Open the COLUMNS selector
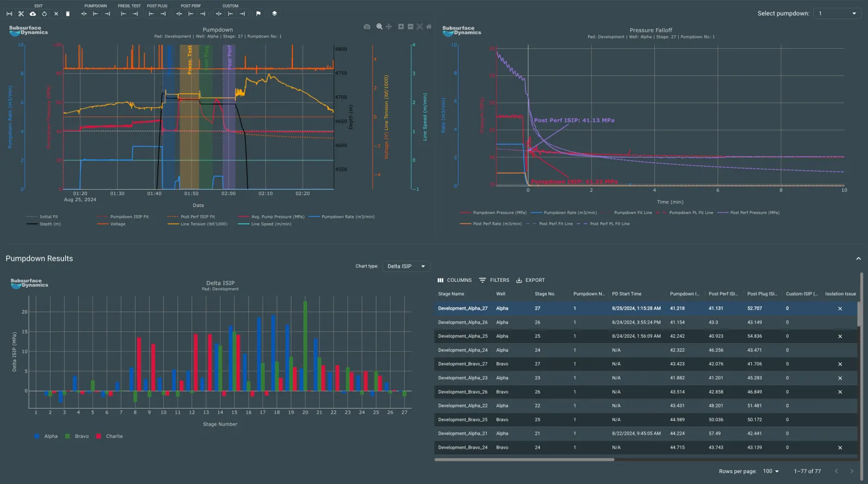Viewport: 868px width, 484px height. tap(455, 280)
